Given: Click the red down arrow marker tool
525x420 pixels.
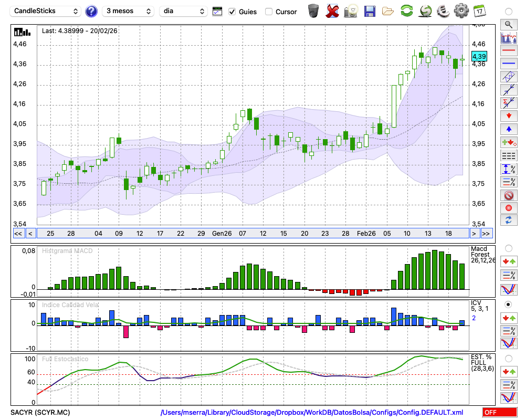Looking at the screenshot, I should pyautogui.click(x=508, y=115).
